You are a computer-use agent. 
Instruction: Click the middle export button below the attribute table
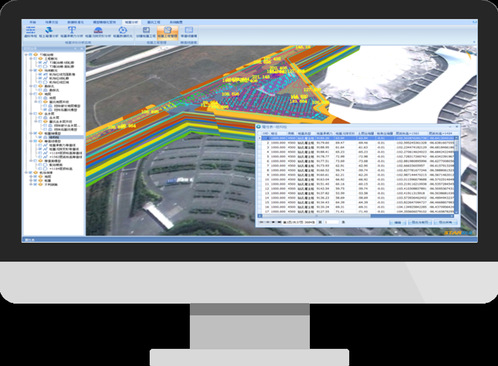(420, 222)
